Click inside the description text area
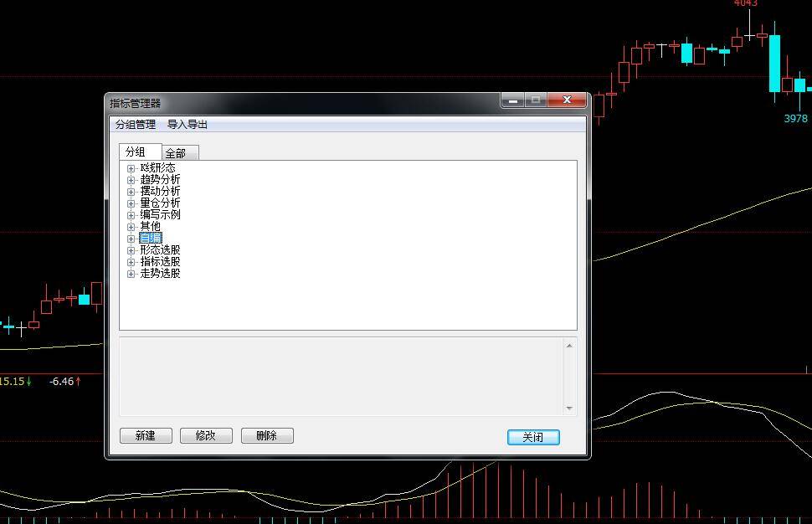The width and height of the screenshot is (812, 524). [342, 377]
